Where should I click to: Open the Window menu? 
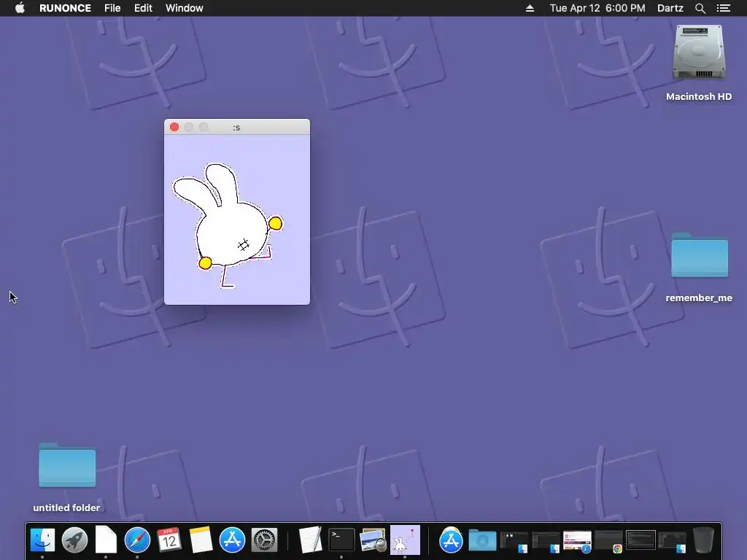pos(185,8)
